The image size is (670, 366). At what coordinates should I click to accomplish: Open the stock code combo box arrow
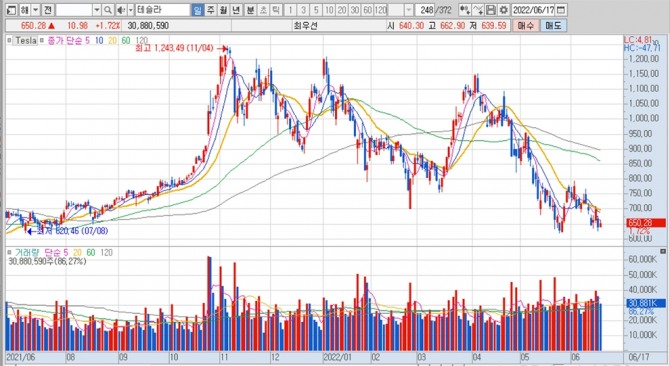[x=97, y=10]
